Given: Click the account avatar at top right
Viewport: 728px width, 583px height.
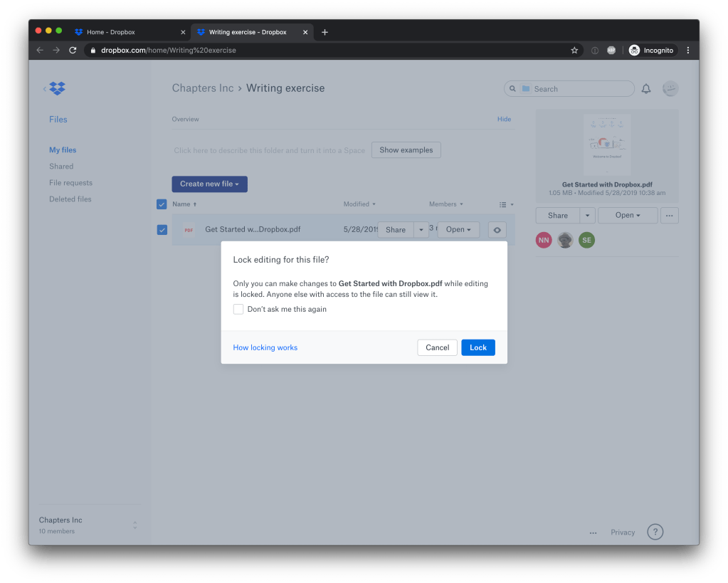Looking at the screenshot, I should click(670, 89).
